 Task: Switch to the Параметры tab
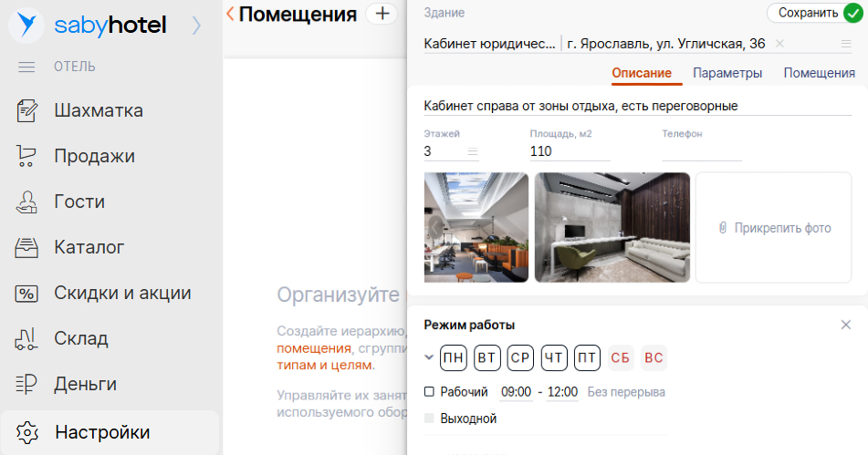point(727,73)
